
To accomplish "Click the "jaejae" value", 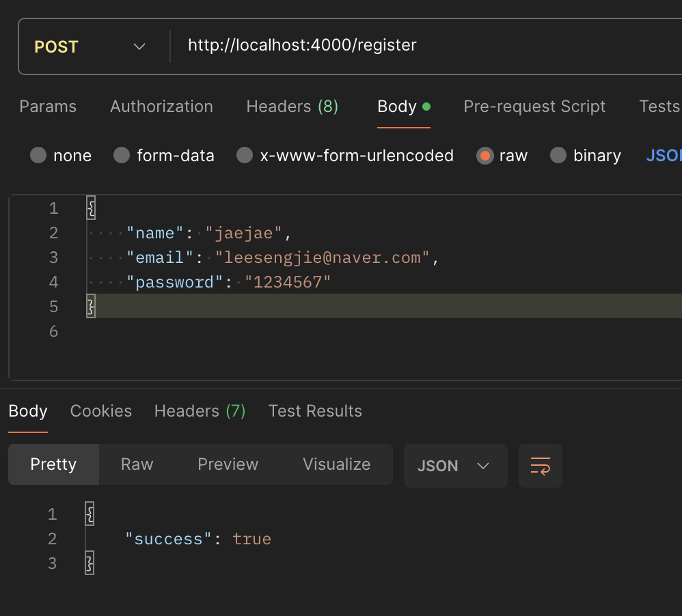I will (243, 233).
